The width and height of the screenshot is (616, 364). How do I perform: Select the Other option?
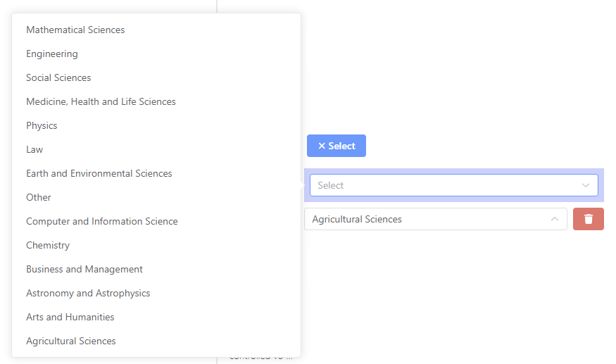[156, 198]
